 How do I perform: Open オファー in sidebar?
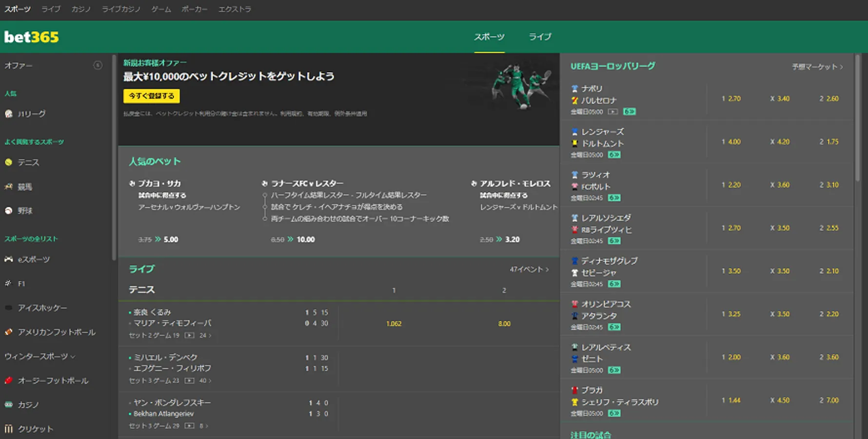pyautogui.click(x=19, y=65)
